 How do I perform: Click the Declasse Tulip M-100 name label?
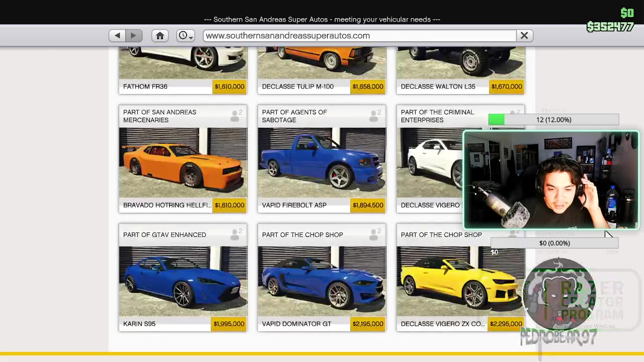point(298,86)
